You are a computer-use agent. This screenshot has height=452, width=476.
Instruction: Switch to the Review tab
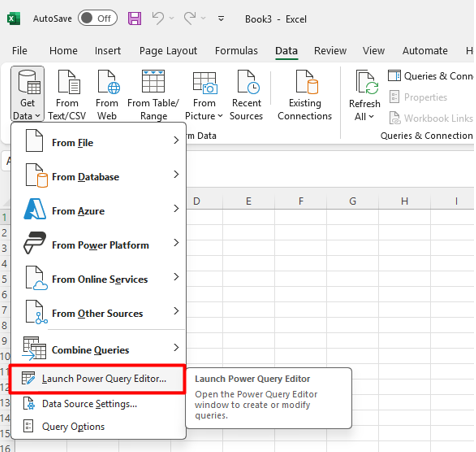point(330,50)
